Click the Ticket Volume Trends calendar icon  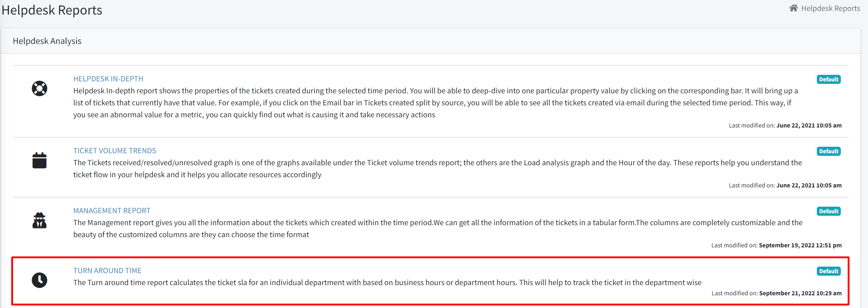pos(39,161)
